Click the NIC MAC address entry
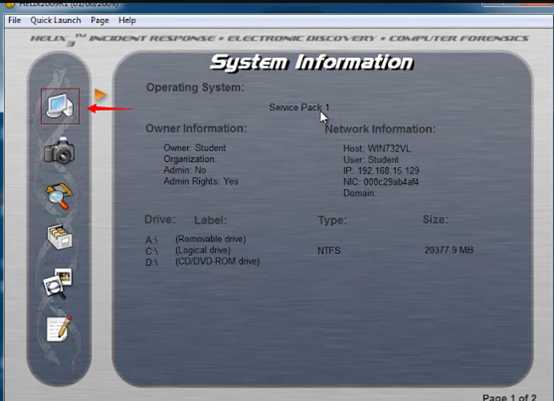The image size is (554, 401). 381,182
